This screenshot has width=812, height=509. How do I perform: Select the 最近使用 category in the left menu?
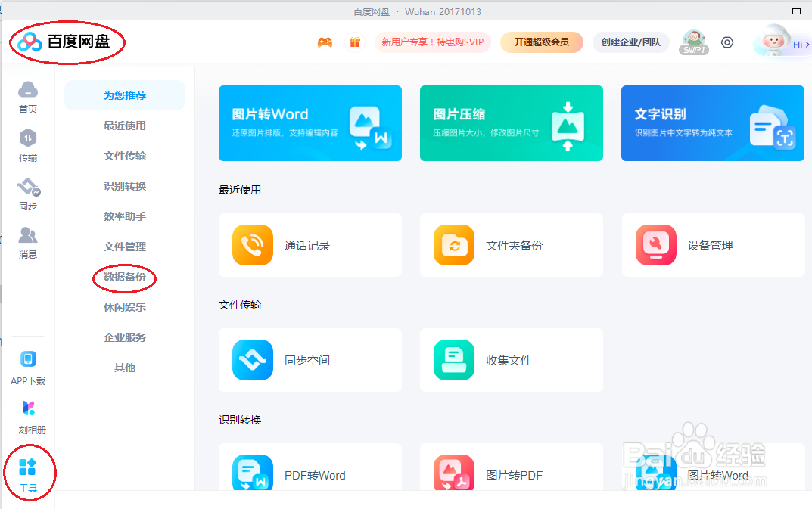pyautogui.click(x=125, y=126)
